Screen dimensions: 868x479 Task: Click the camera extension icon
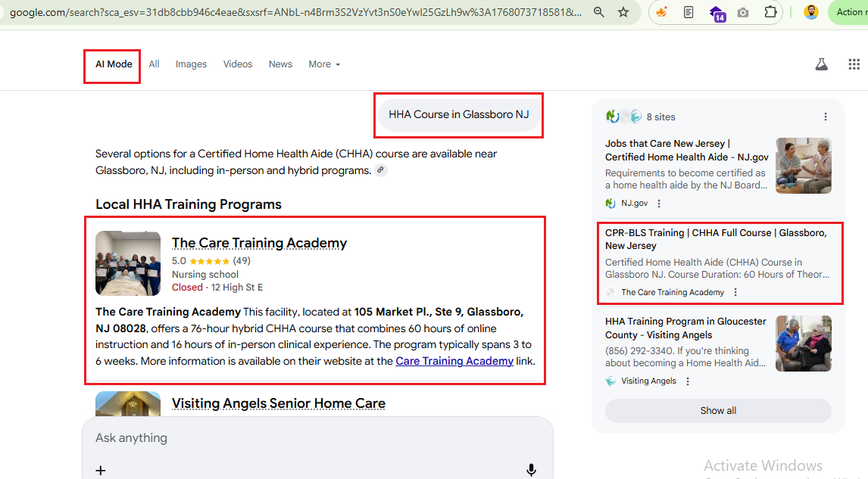pyautogui.click(x=743, y=12)
